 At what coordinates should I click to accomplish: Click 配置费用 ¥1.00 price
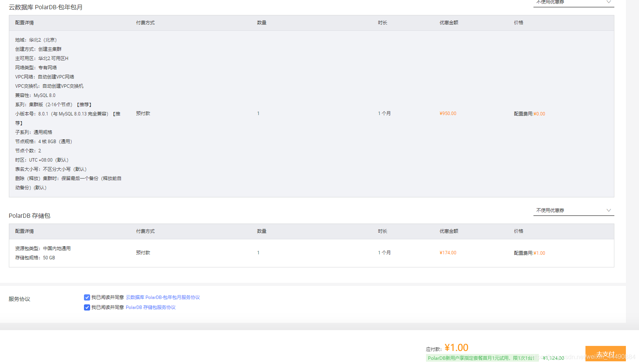click(530, 253)
